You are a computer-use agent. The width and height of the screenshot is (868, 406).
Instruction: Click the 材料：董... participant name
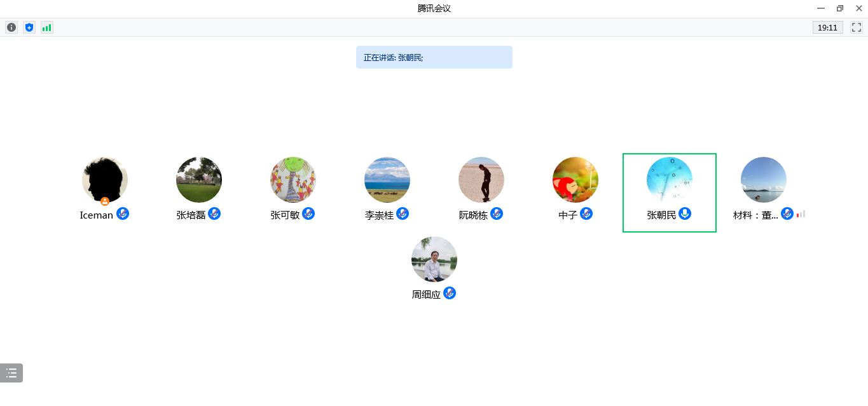tap(755, 215)
